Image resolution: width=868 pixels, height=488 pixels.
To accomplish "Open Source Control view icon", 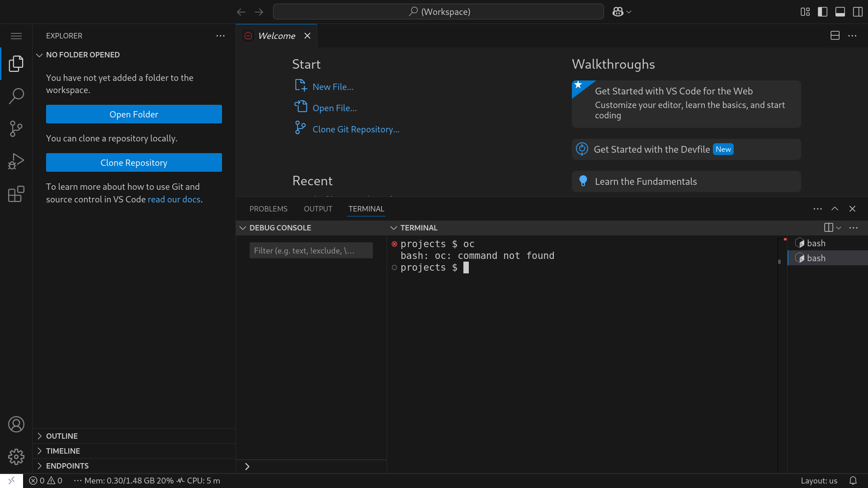I will point(16,129).
